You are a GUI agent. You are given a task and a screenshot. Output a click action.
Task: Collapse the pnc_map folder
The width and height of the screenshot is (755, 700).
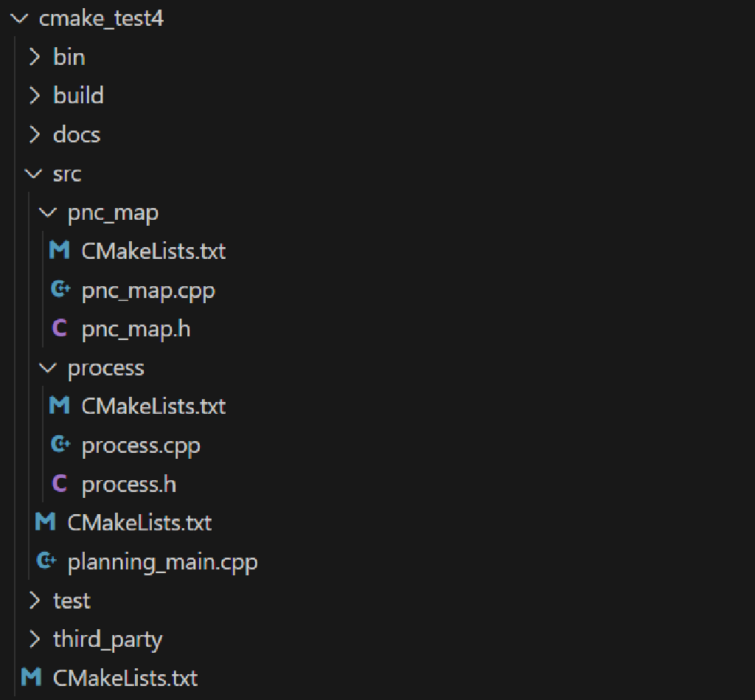47,212
